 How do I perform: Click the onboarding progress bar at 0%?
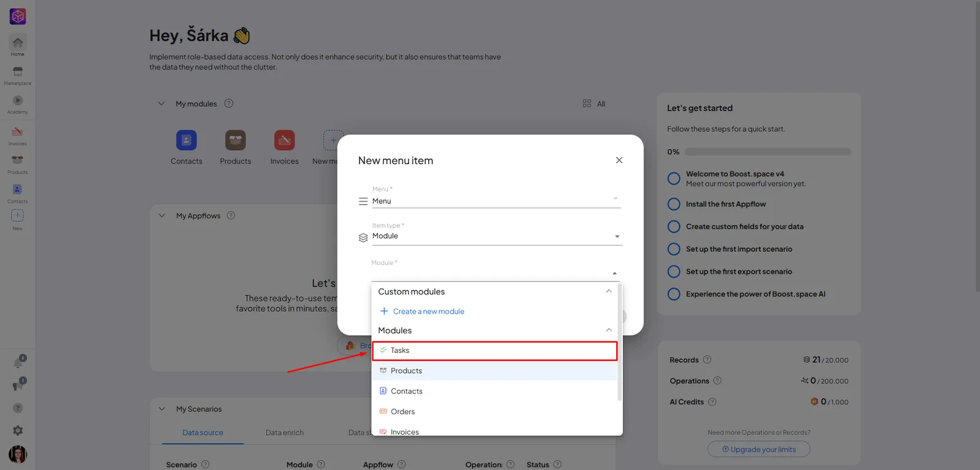tap(767, 152)
